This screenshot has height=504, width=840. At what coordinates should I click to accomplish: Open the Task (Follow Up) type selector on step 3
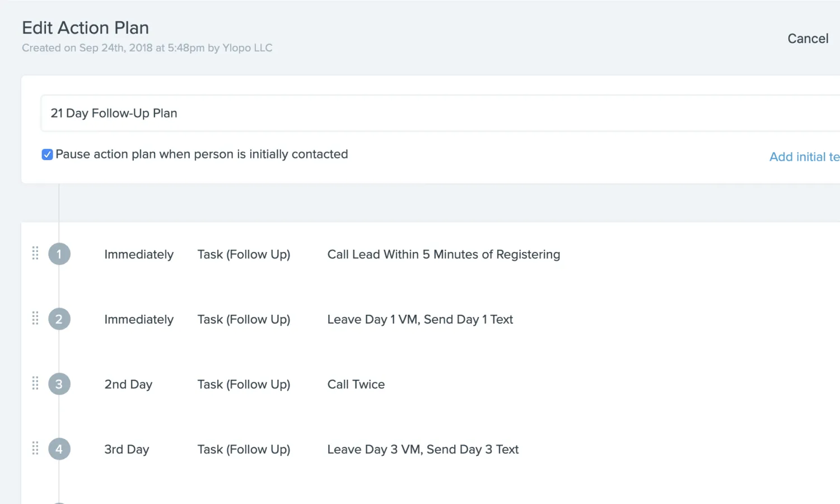pyautogui.click(x=244, y=384)
